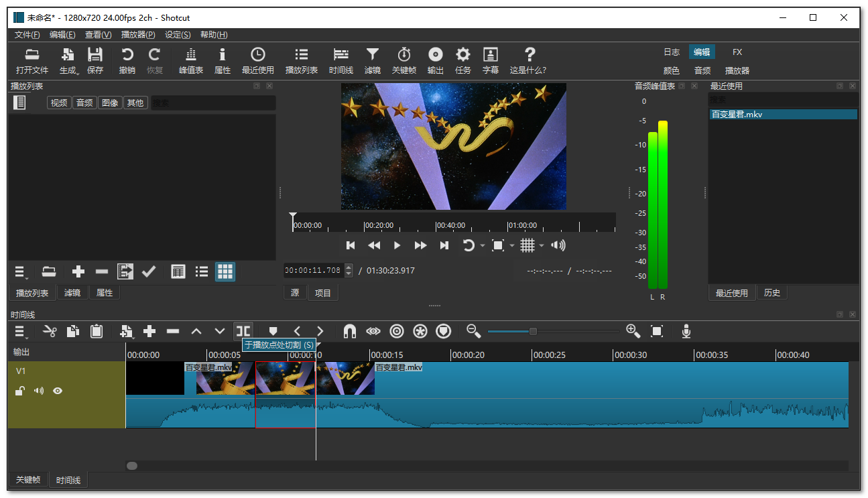This screenshot has height=498, width=868.
Task: Hide the V1 track eye icon
Action: pyautogui.click(x=58, y=391)
